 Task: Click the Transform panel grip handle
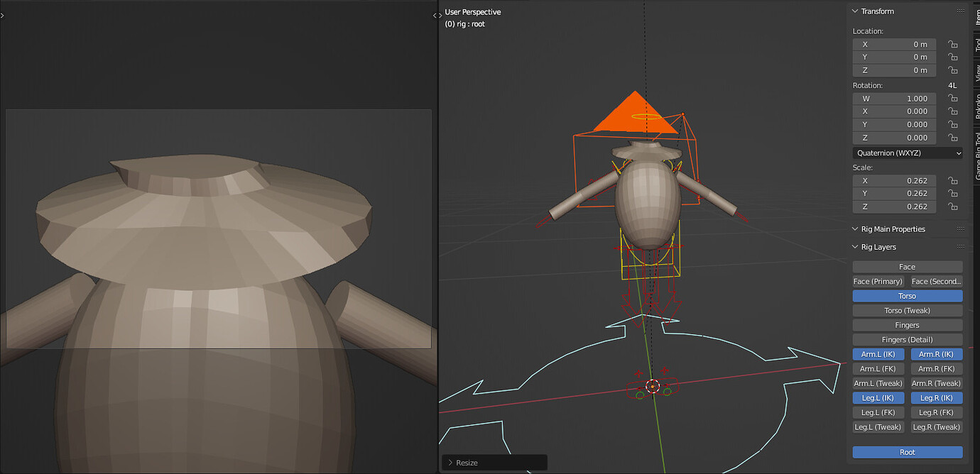pyautogui.click(x=960, y=11)
